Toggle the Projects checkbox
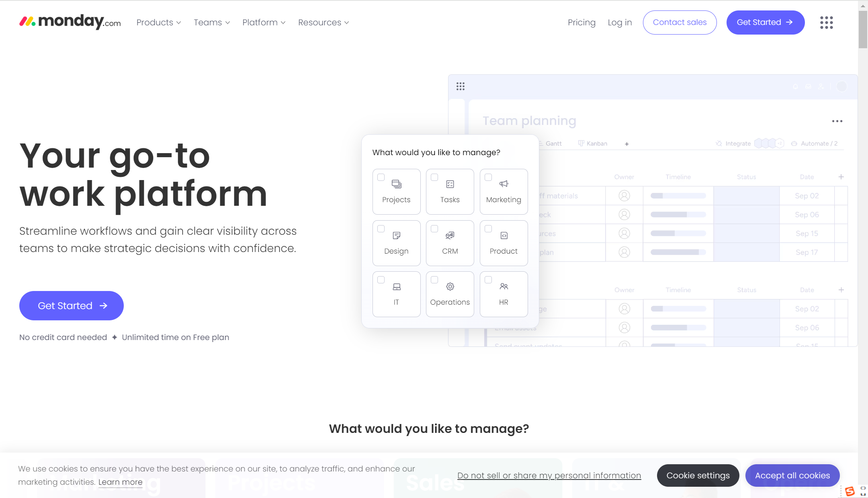 (380, 177)
